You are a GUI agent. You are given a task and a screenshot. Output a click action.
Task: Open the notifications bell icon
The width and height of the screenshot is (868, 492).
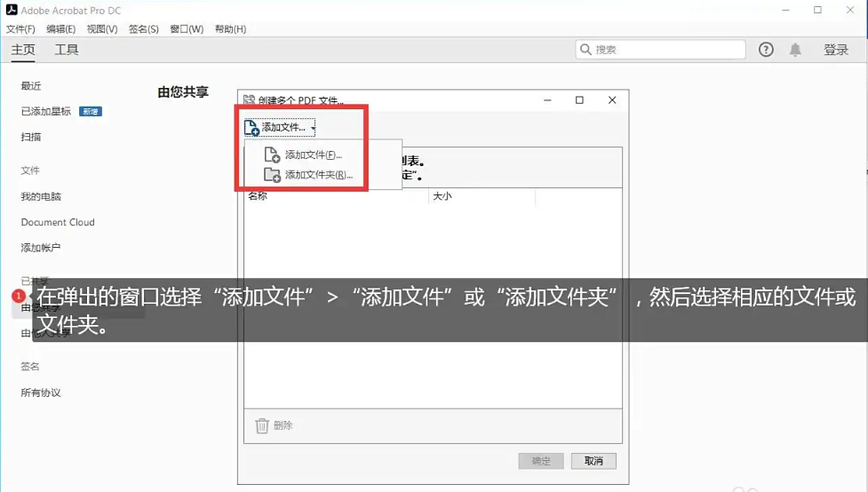795,50
